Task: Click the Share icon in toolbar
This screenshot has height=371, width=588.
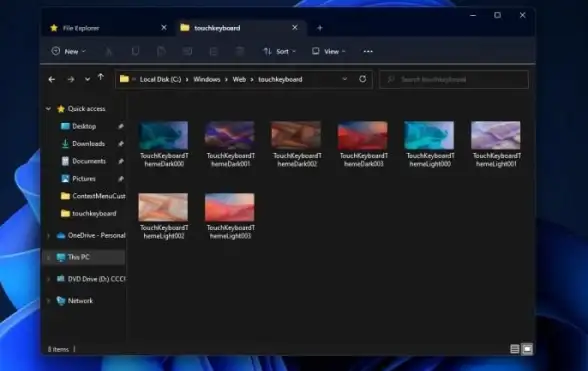Action: 213,51
